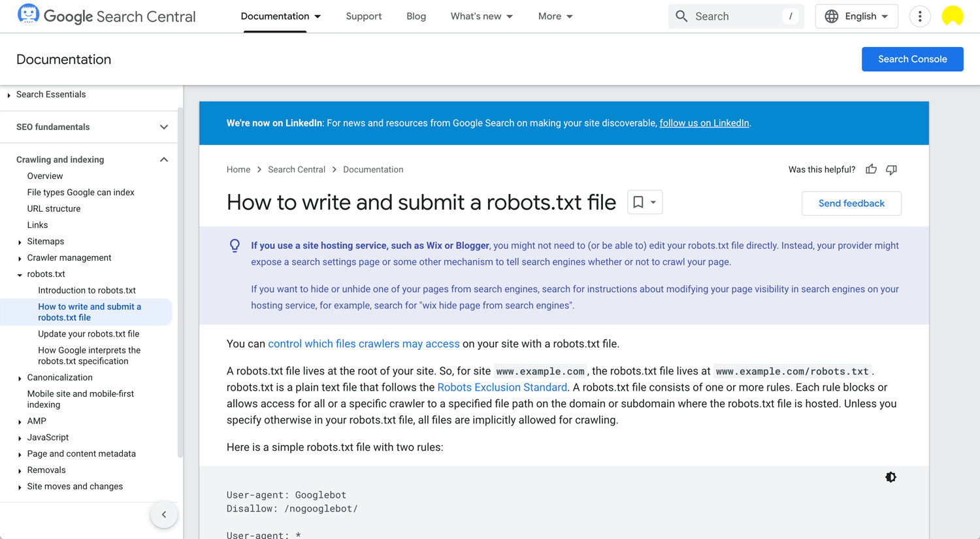Click the Documentation breadcrumb link

pyautogui.click(x=373, y=169)
